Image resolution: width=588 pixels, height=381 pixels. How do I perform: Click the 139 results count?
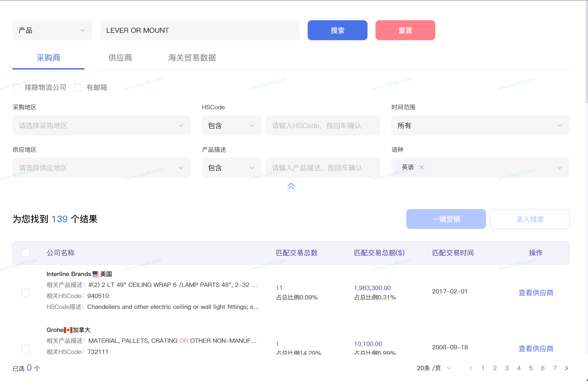pos(60,219)
